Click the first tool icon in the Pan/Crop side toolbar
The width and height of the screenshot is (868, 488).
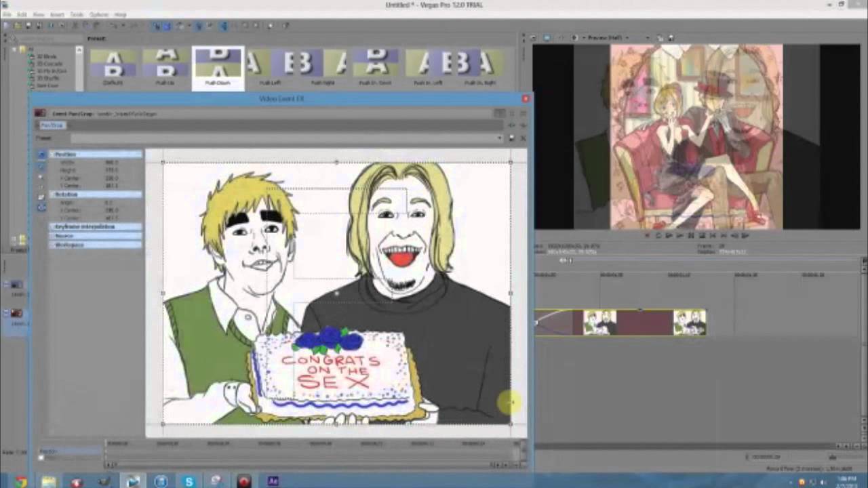click(41, 155)
